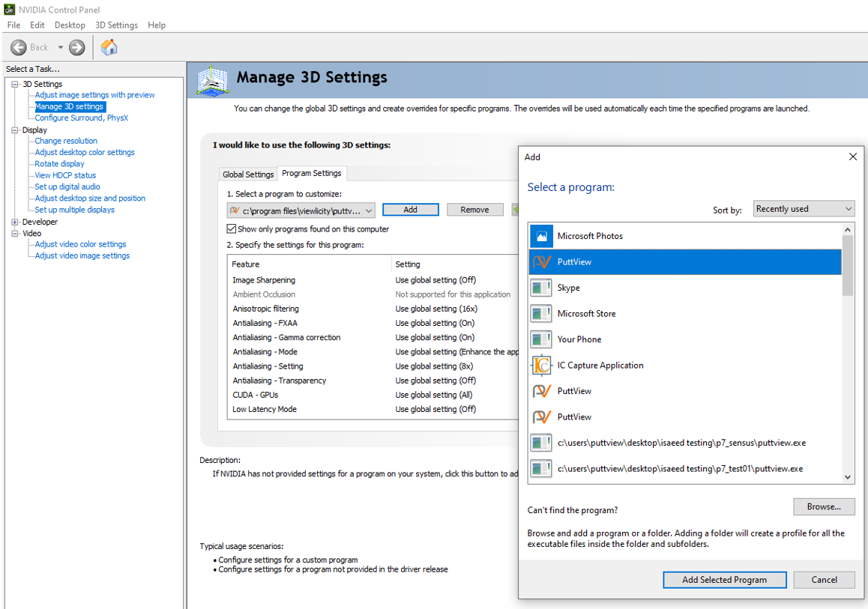Click the p7_sensus puttview.exe icon
The width and height of the screenshot is (868, 609).
(541, 443)
